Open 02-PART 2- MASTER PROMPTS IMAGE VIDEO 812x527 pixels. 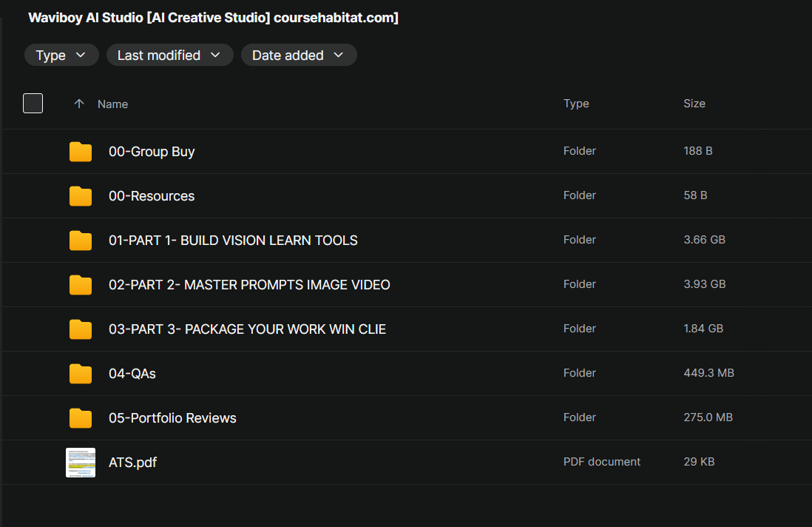tap(249, 285)
